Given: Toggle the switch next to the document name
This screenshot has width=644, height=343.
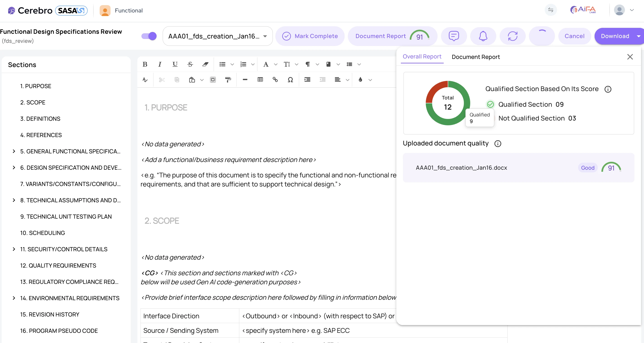Looking at the screenshot, I should tap(148, 36).
